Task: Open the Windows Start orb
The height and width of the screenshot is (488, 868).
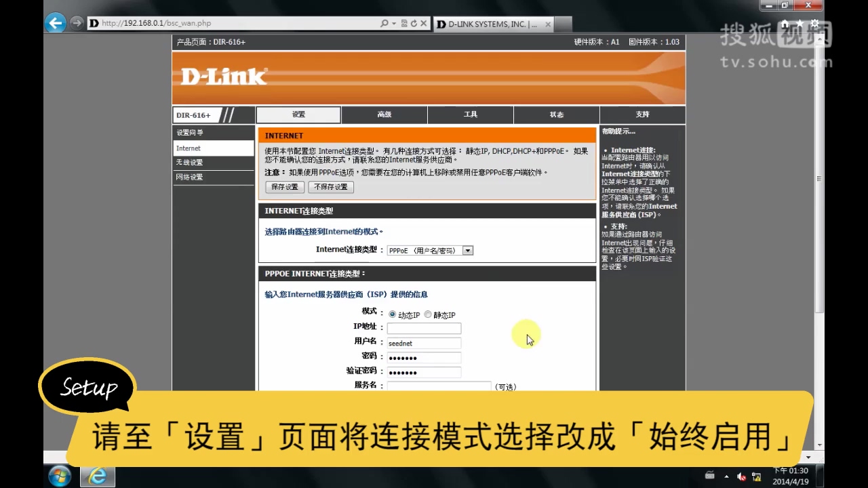Action: click(60, 476)
